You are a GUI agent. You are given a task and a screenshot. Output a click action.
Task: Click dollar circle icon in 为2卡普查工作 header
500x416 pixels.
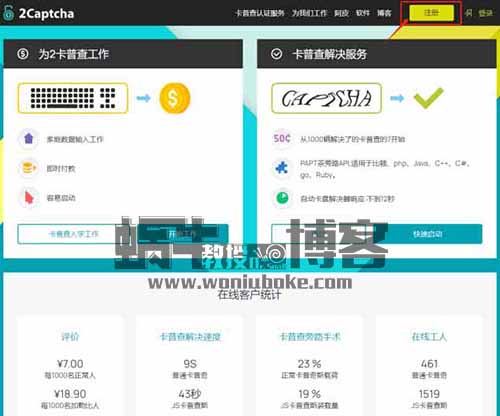coord(23,54)
